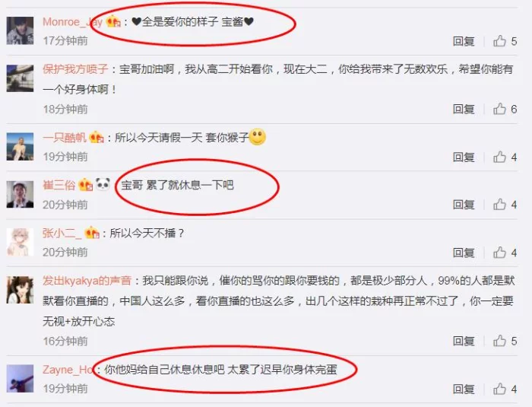
Task: Reply (回复) to 保护我方喷子's comment
Action: (x=464, y=110)
